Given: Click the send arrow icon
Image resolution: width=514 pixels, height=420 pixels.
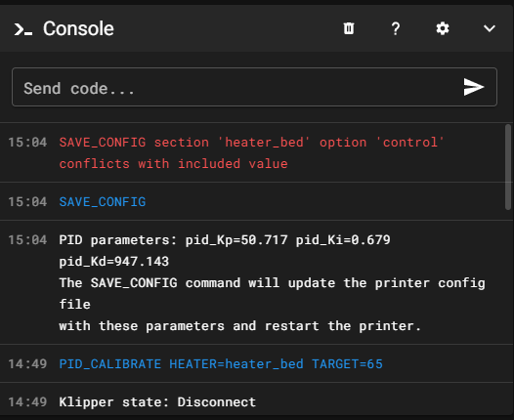Looking at the screenshot, I should click(x=473, y=87).
